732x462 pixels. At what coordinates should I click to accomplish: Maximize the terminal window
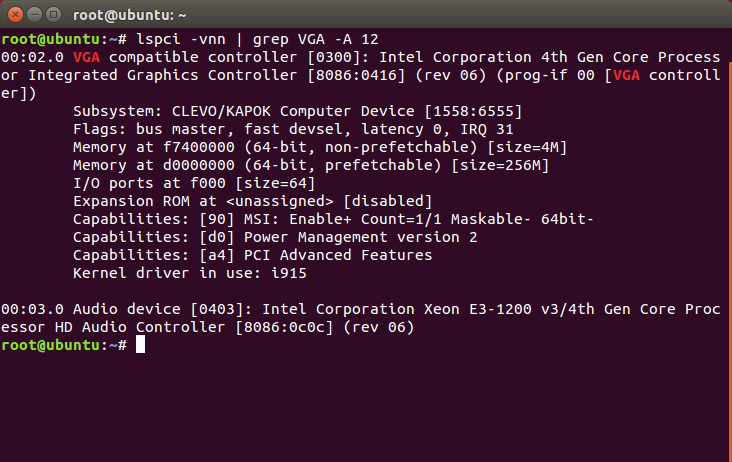[x=54, y=14]
